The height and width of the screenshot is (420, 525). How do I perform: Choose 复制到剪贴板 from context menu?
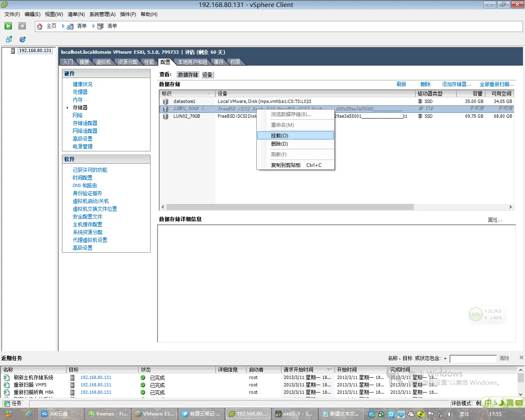point(295,165)
